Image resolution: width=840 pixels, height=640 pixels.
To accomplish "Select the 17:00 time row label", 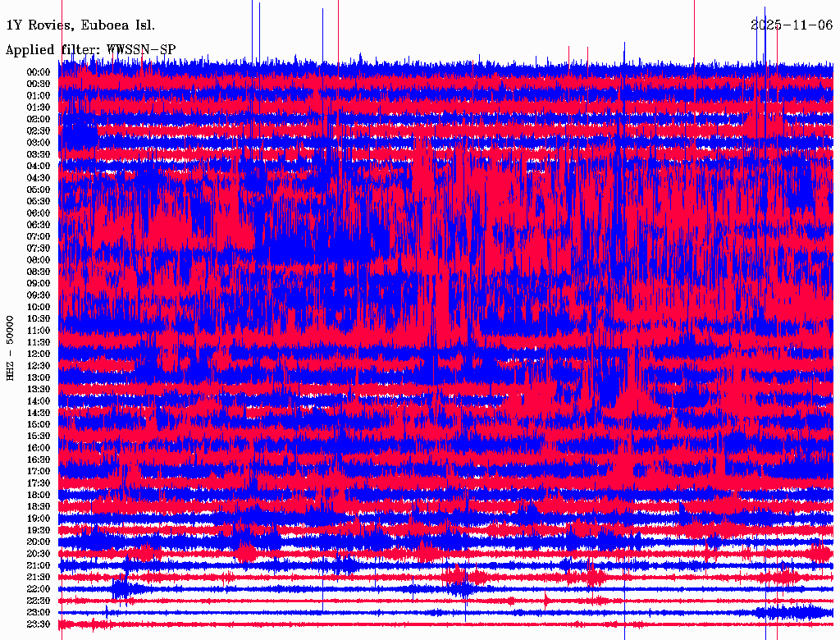I will [x=39, y=472].
